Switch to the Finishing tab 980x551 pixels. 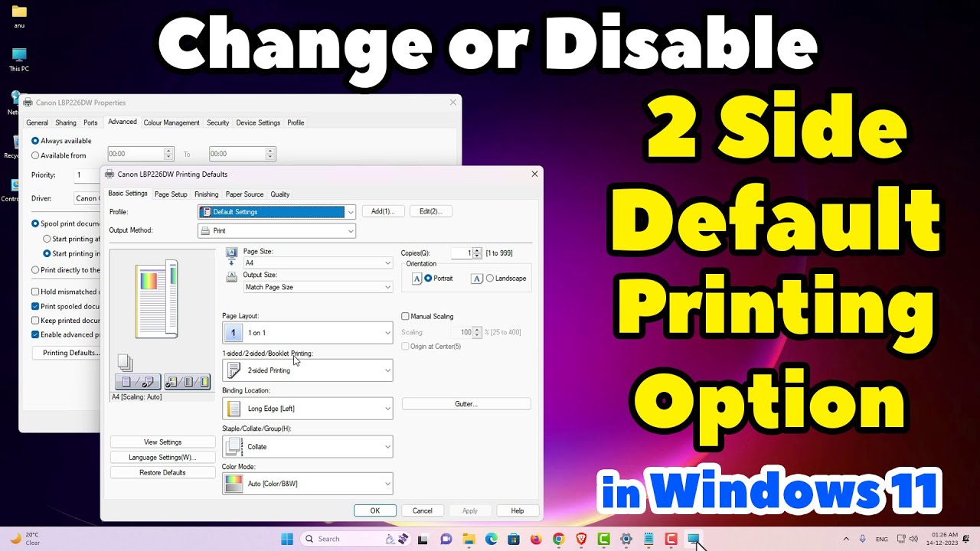pyautogui.click(x=207, y=194)
